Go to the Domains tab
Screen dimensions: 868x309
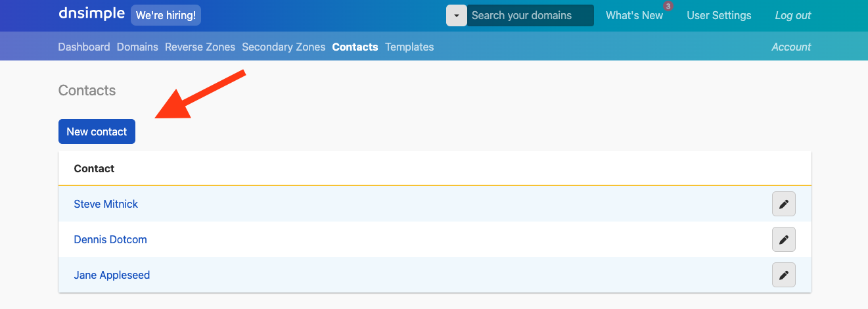[x=137, y=47]
